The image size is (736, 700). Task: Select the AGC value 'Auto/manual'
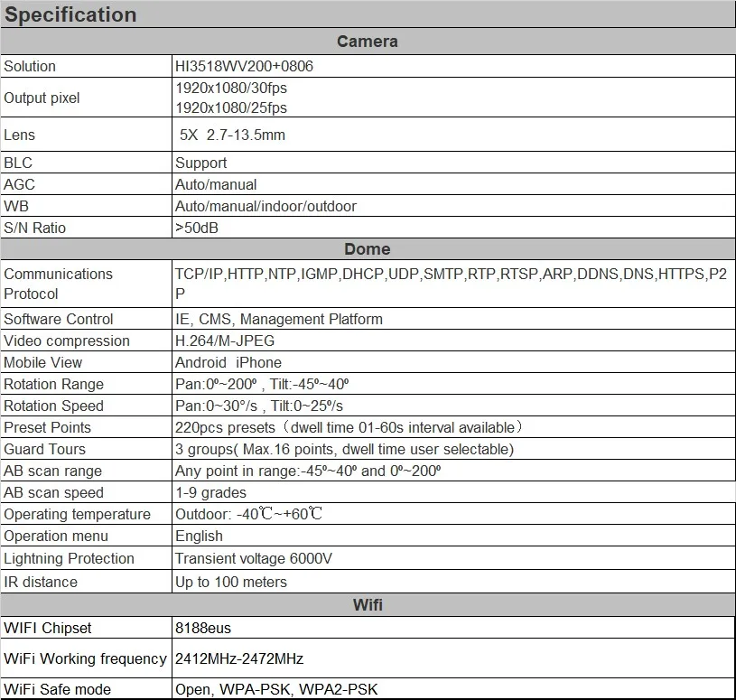coord(216,184)
